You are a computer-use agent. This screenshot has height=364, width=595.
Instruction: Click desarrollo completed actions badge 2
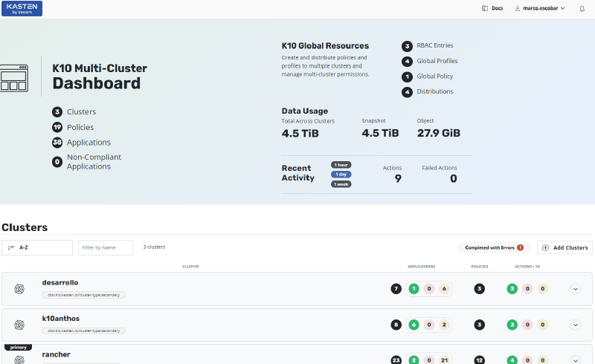(512, 289)
